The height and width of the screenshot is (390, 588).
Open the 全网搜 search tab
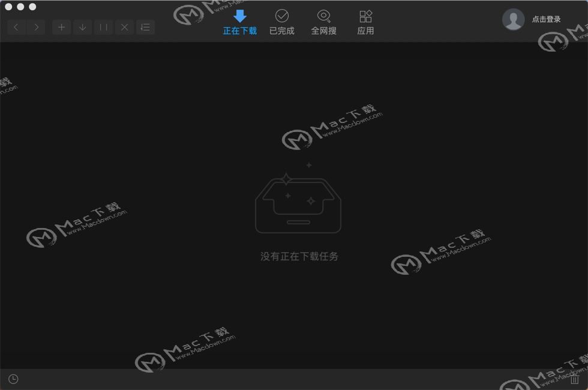(323, 22)
